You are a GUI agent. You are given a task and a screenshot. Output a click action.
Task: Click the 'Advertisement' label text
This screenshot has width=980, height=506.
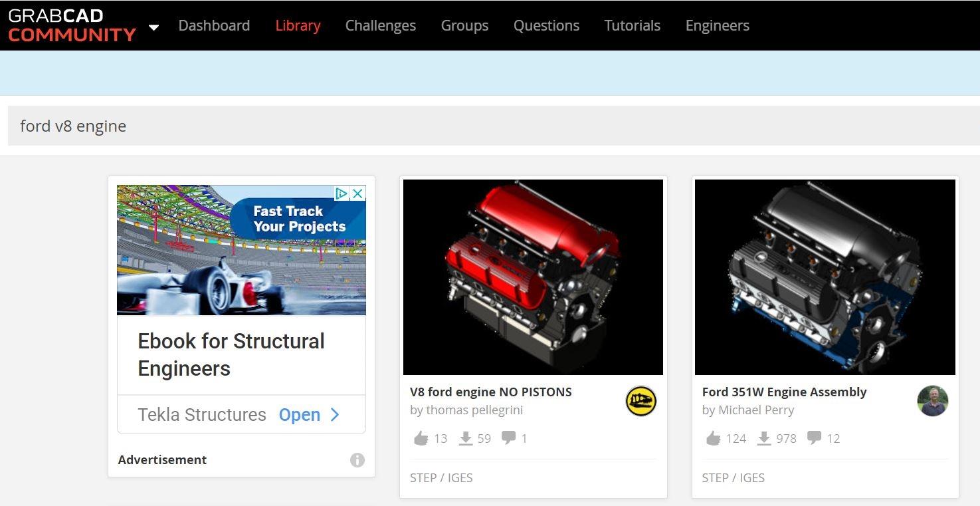[162, 459]
